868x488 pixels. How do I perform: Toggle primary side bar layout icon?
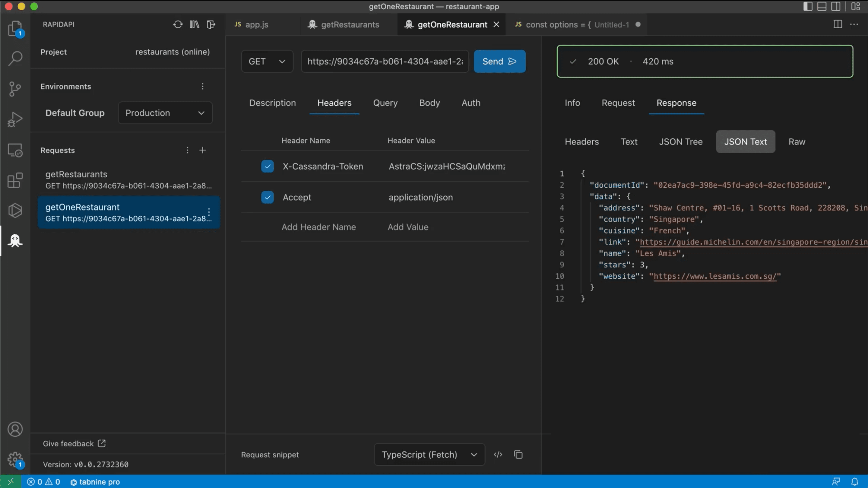tap(808, 6)
